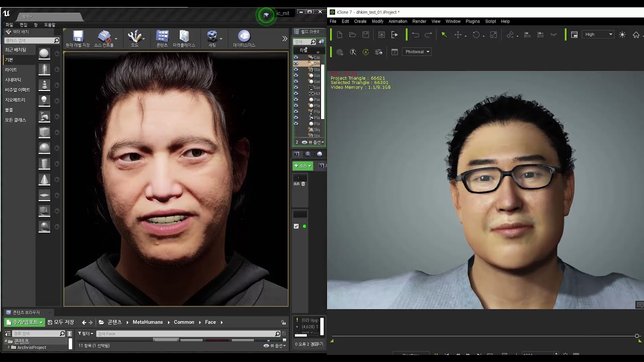Toggle eye of the Par row below HUI

pos(296,100)
